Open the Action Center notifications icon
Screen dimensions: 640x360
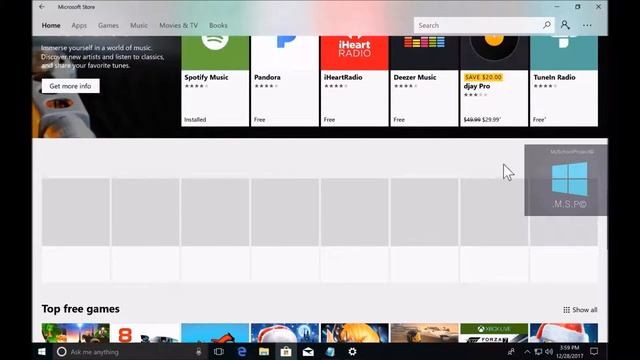coord(594,351)
